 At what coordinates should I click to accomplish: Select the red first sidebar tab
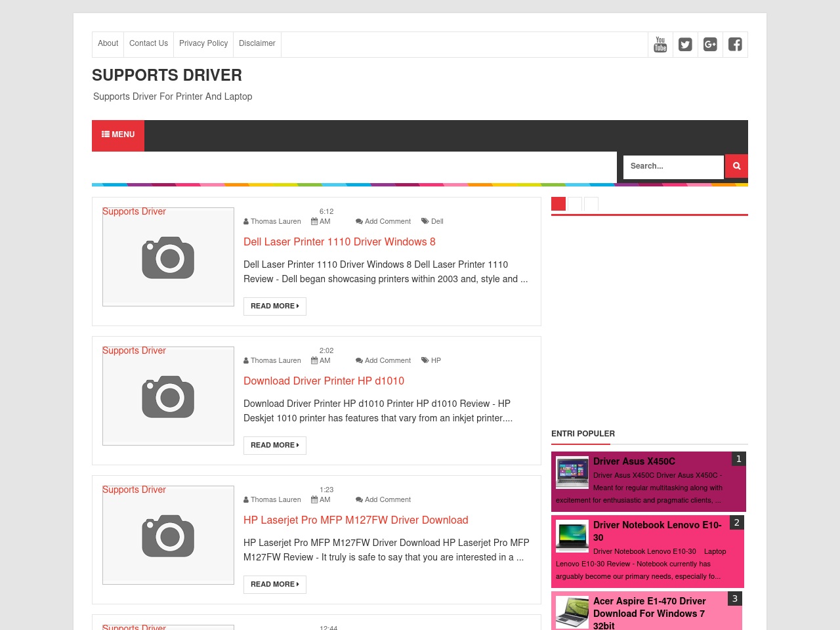click(558, 204)
